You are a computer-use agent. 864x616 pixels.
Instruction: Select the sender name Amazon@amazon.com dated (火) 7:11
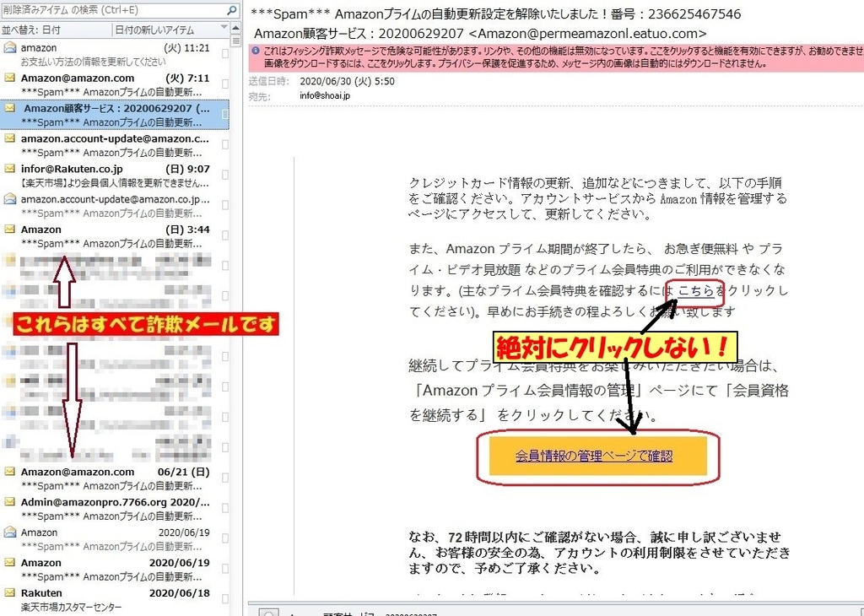(77, 78)
